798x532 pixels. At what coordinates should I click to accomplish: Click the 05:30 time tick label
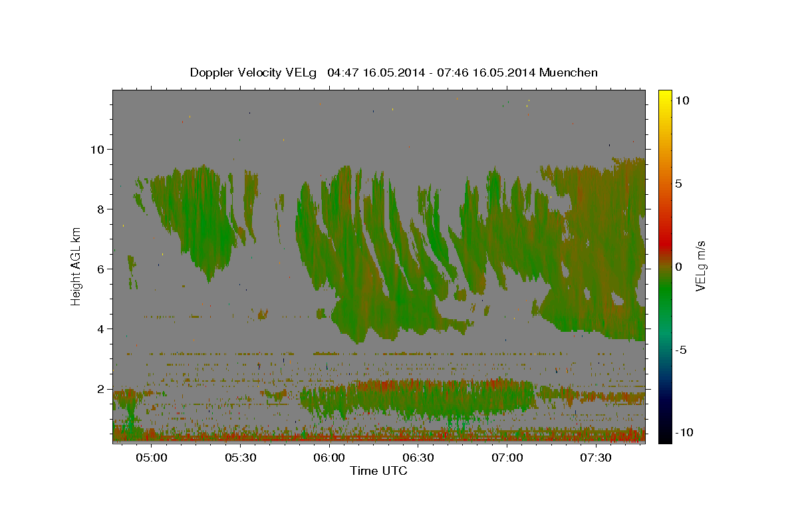(x=241, y=458)
